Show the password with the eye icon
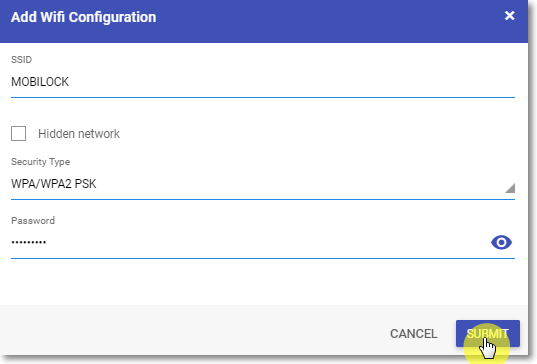The image size is (537, 364). click(501, 242)
